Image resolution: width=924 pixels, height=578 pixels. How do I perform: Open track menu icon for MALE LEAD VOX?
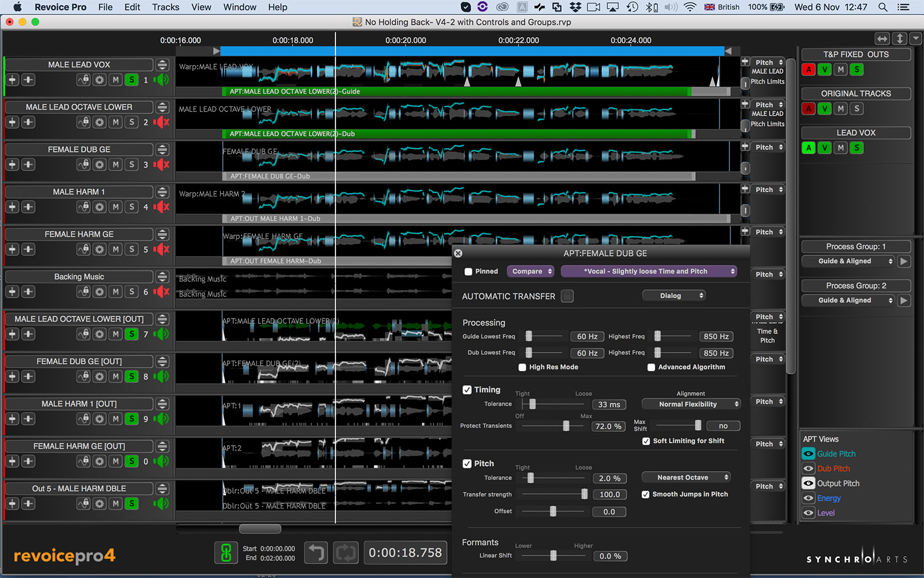(163, 65)
